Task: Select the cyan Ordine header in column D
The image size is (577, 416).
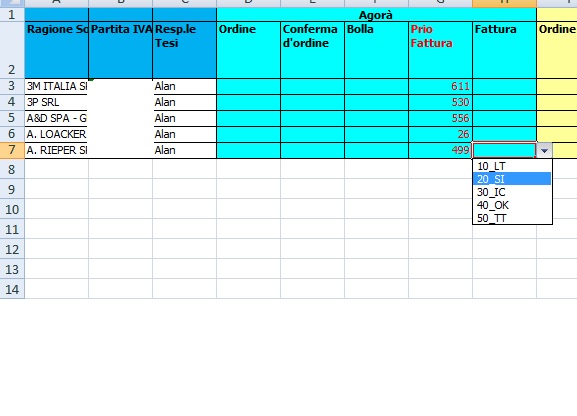Action: (x=248, y=50)
